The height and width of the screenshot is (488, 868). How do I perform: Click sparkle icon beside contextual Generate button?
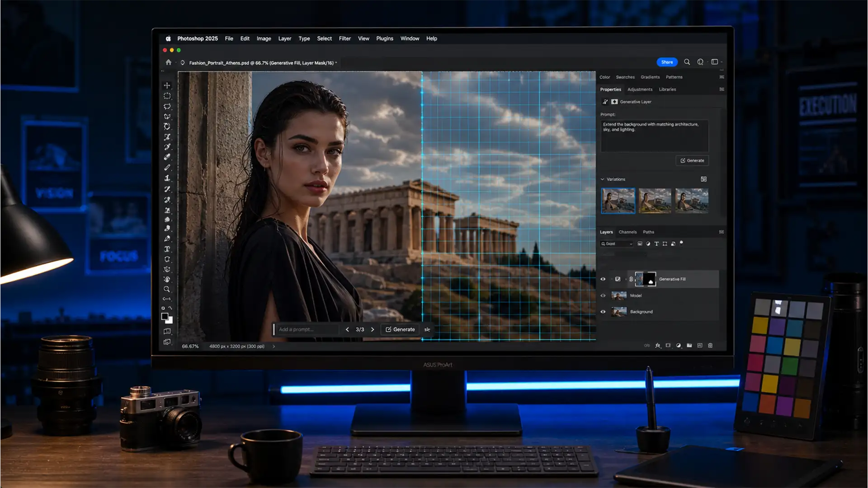tap(427, 329)
